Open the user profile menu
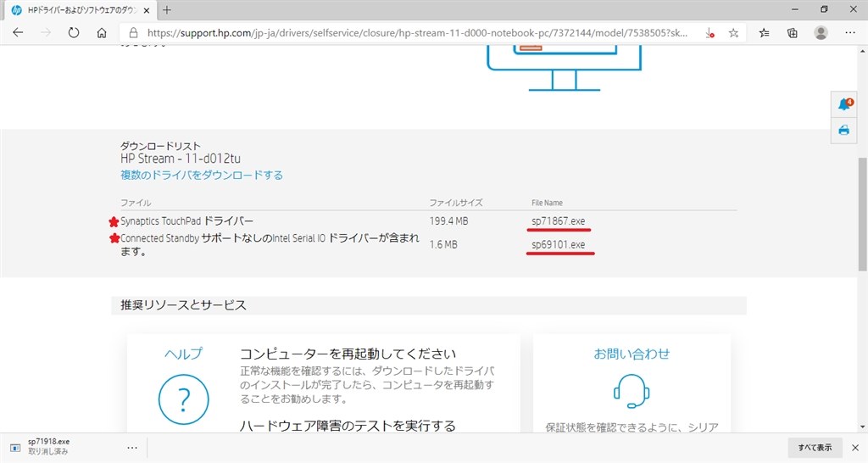The height and width of the screenshot is (463, 868). [x=821, y=33]
